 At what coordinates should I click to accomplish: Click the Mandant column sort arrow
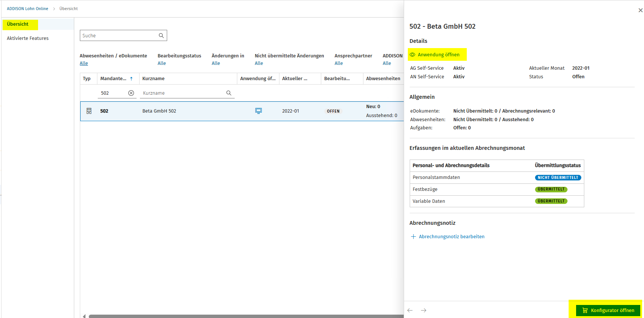tap(131, 79)
